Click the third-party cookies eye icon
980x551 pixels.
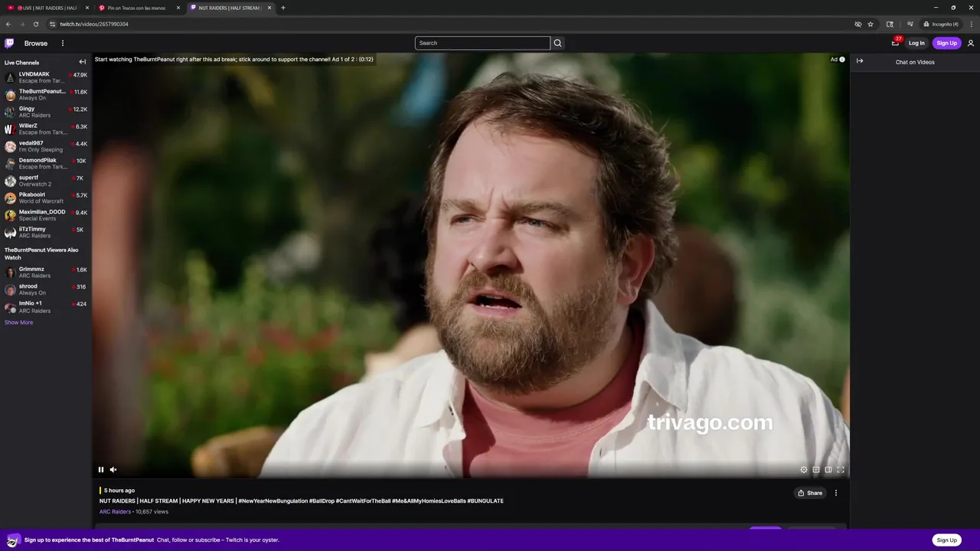[x=858, y=24]
